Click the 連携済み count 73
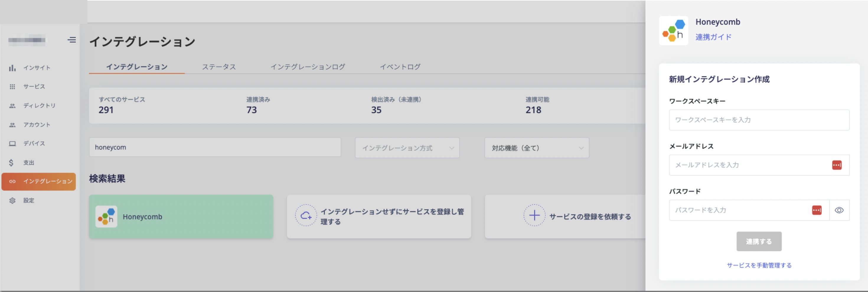 (x=252, y=110)
